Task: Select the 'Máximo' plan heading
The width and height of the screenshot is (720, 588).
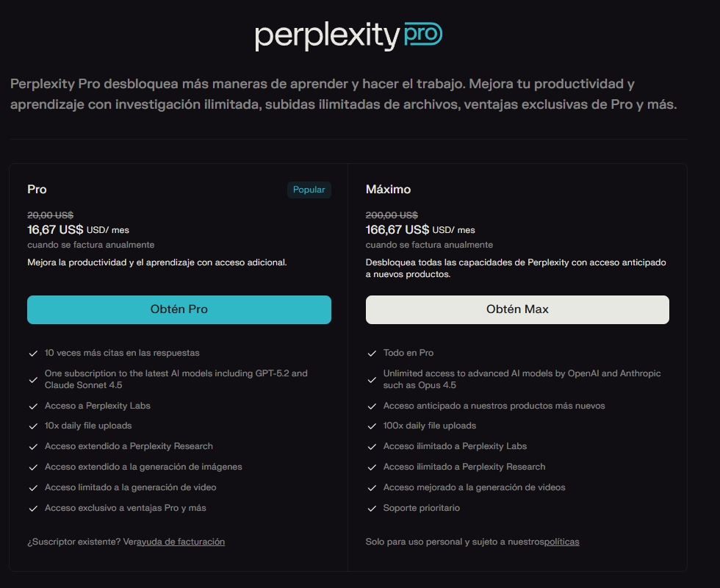Action: [388, 190]
